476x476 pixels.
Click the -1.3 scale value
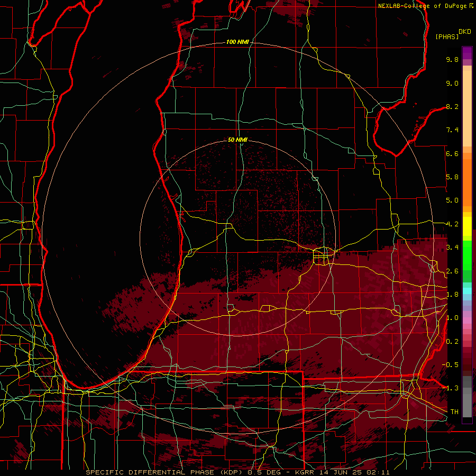450,388
